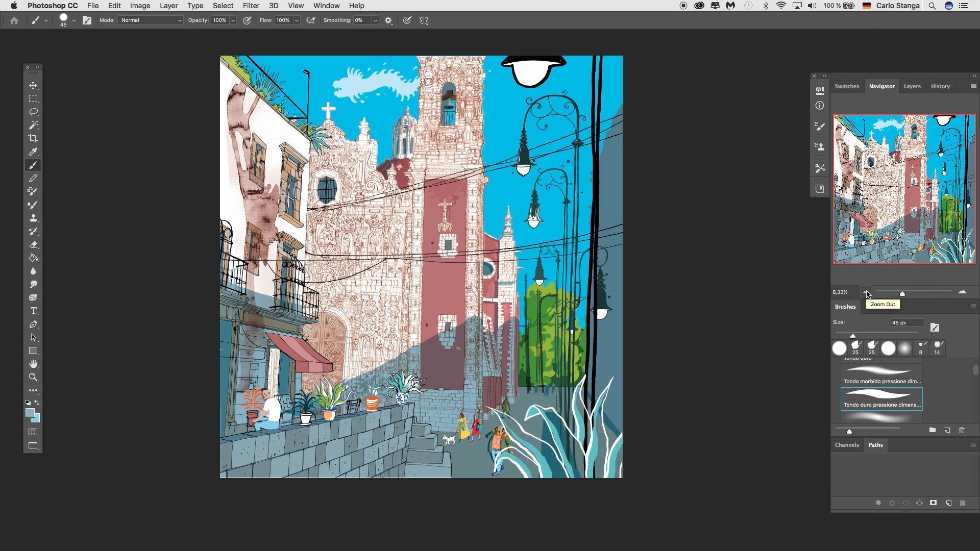Create new brush group folder

pyautogui.click(x=932, y=430)
